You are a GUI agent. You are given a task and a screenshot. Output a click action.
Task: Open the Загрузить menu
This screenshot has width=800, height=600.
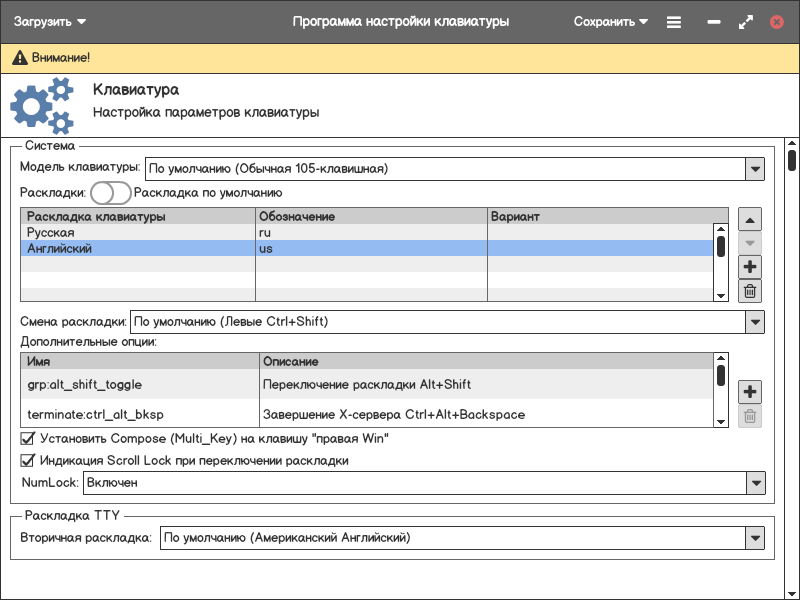pos(50,22)
